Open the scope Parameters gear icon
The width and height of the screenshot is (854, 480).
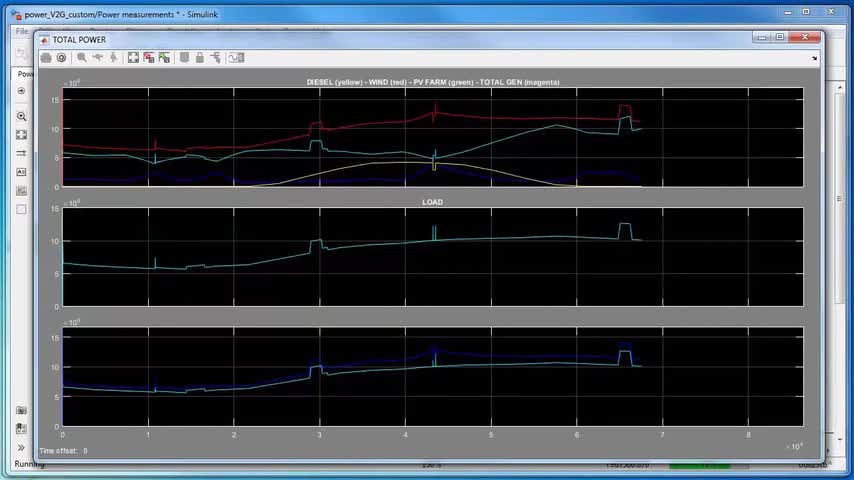click(61, 57)
